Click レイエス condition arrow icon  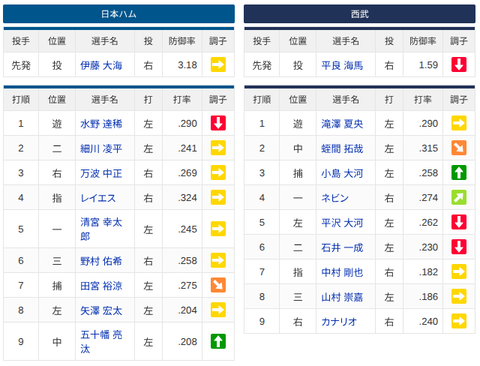pyautogui.click(x=218, y=197)
